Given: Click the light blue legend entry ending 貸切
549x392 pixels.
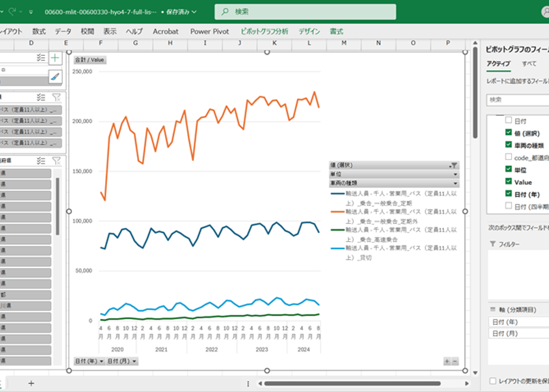Looking at the screenshot, I should [x=394, y=252].
